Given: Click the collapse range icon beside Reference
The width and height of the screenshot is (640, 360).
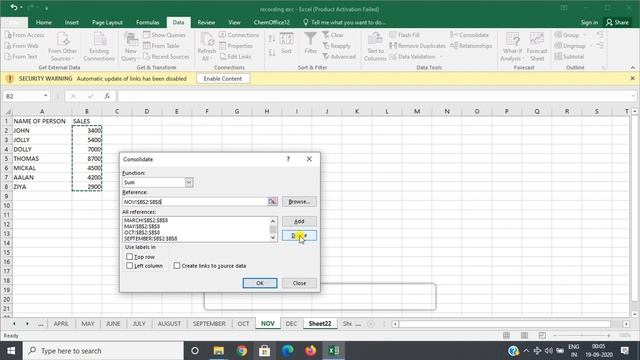Looking at the screenshot, I should pyautogui.click(x=272, y=202).
